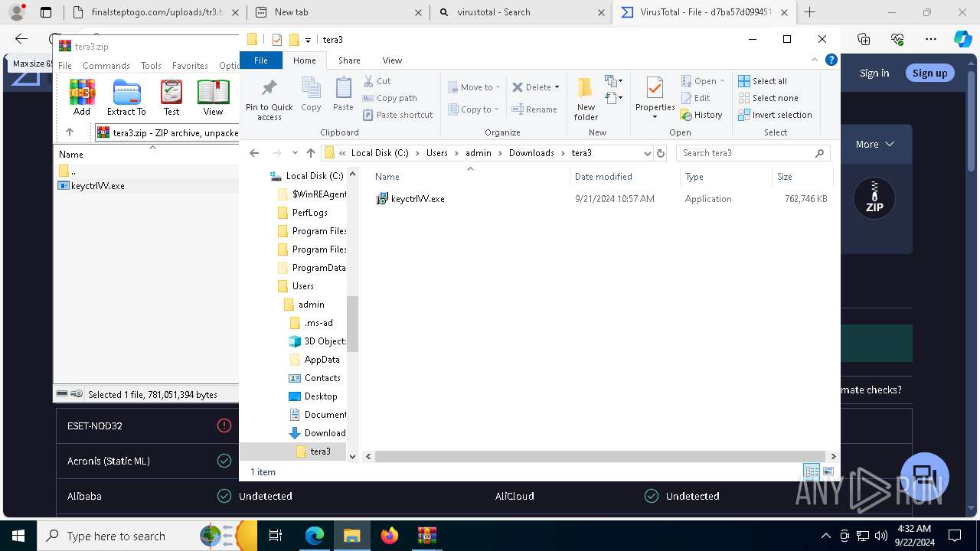The height and width of the screenshot is (551, 980).
Task: Open Explorer help icon
Action: 831,60
